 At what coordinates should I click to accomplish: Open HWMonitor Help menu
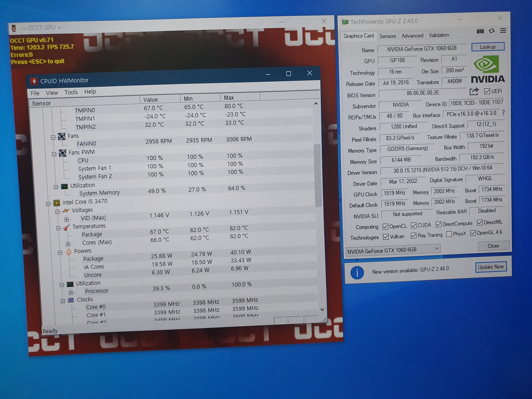point(90,92)
